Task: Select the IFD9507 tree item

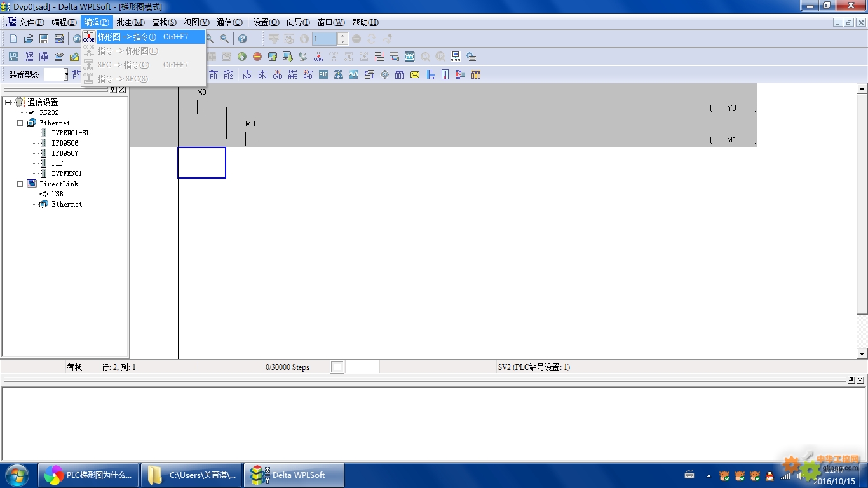Action: (65, 153)
